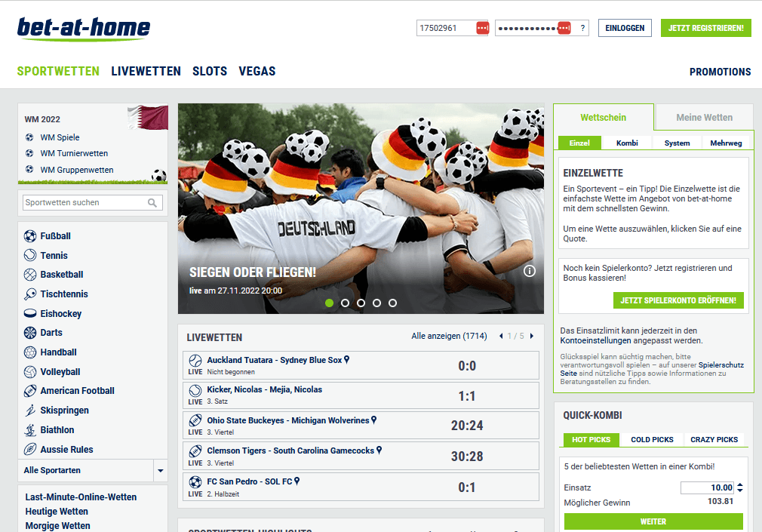Click the bet-at-home logo
762x532 pixels.
pos(84,29)
